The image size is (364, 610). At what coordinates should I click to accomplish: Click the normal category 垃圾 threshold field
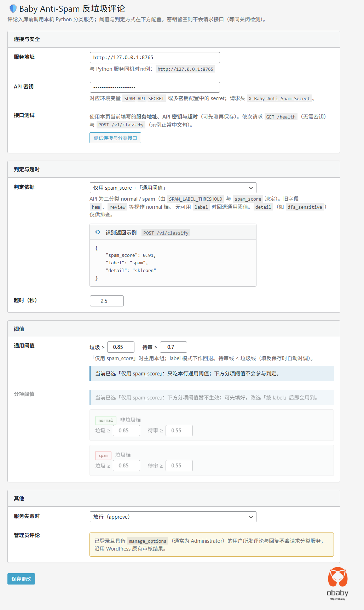tap(126, 431)
